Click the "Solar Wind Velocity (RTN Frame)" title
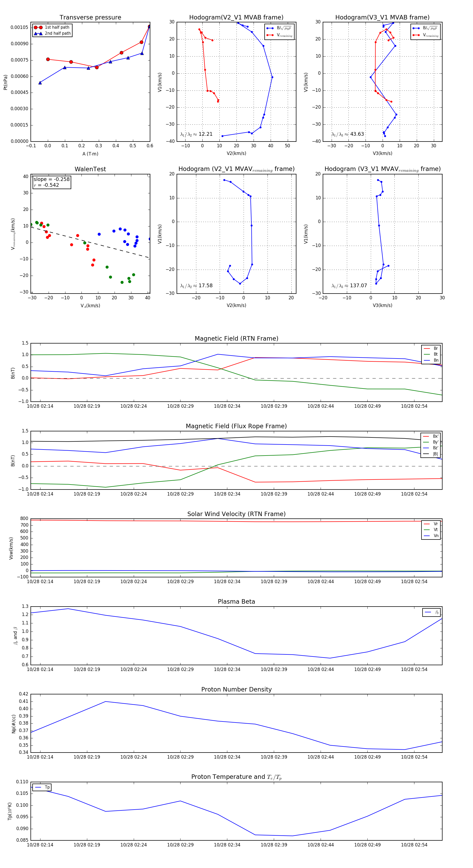Image resolution: width=473 pixels, height=868 pixels. pyautogui.click(x=236, y=514)
